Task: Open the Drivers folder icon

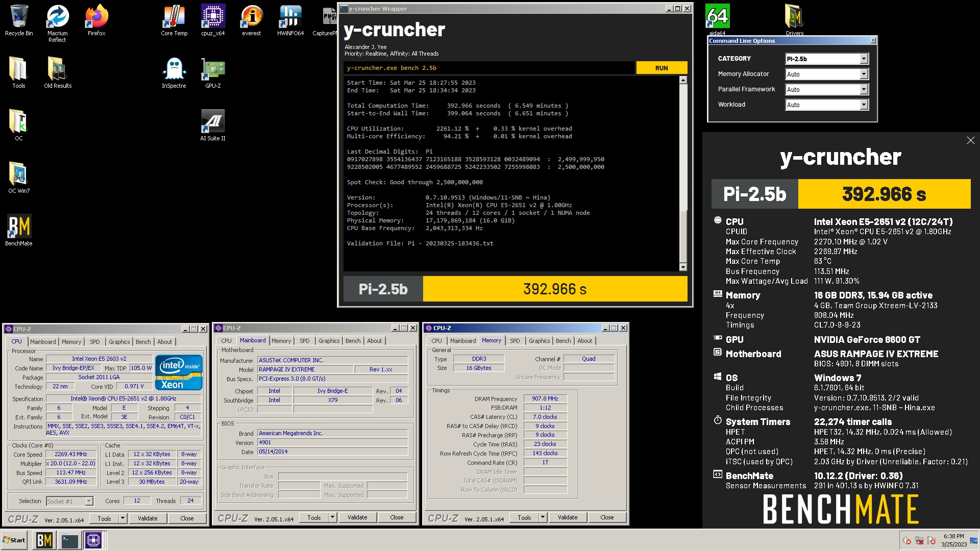Action: click(794, 19)
